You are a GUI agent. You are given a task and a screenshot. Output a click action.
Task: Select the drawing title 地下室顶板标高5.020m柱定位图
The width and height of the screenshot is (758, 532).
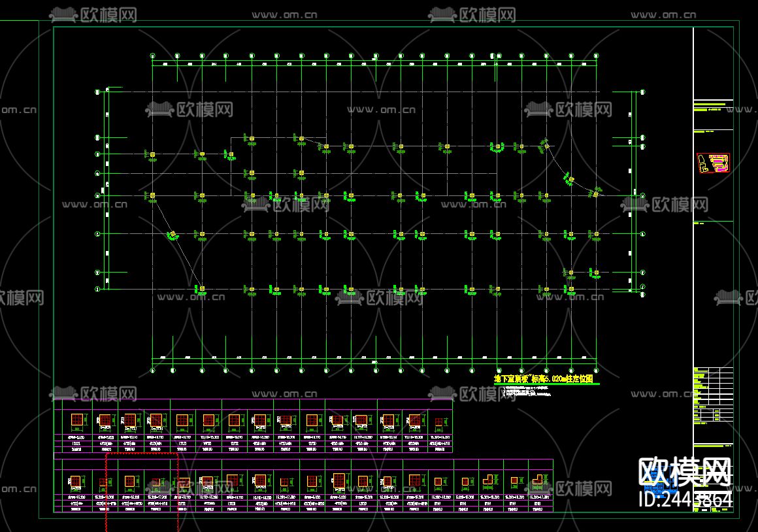[544, 378]
